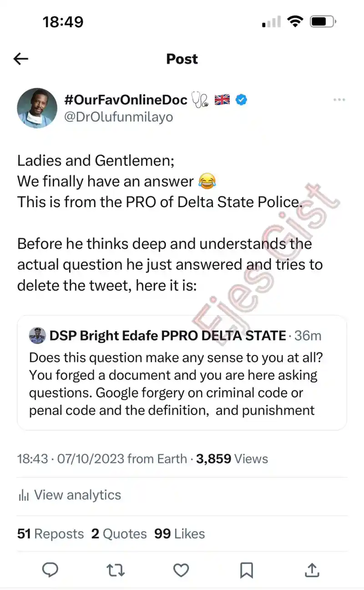The image size is (364, 590).
Task: Tap the blue verified badge next to the name
Action: tap(241, 99)
